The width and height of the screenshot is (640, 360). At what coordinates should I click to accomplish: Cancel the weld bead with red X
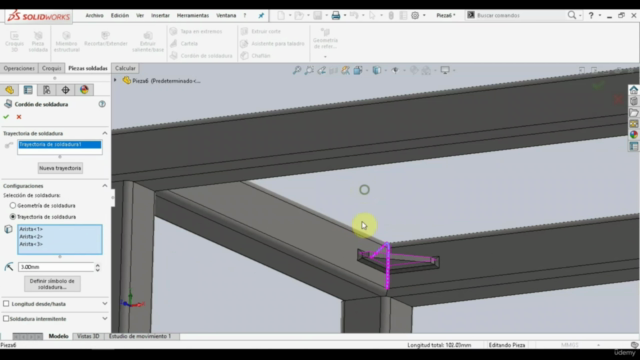coord(19,117)
